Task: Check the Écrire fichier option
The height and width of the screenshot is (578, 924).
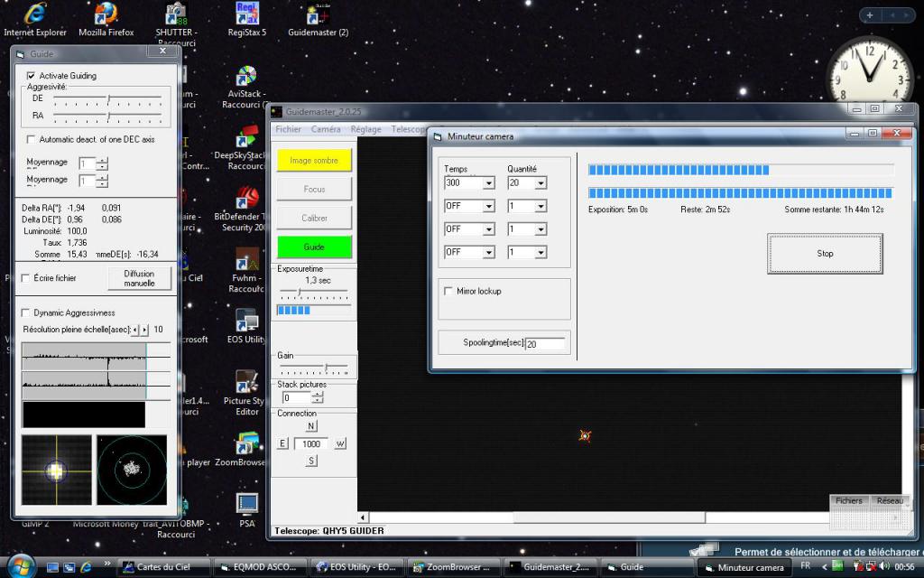Action: click(25, 278)
